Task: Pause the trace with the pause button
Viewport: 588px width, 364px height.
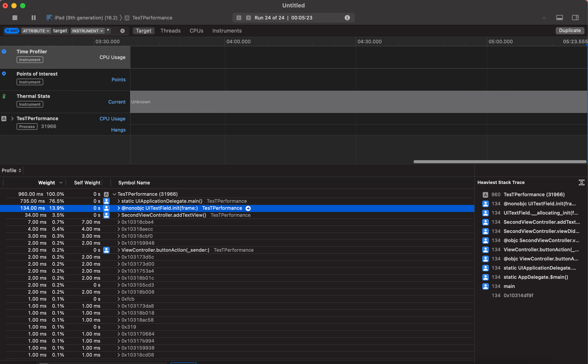Action: tap(33, 17)
